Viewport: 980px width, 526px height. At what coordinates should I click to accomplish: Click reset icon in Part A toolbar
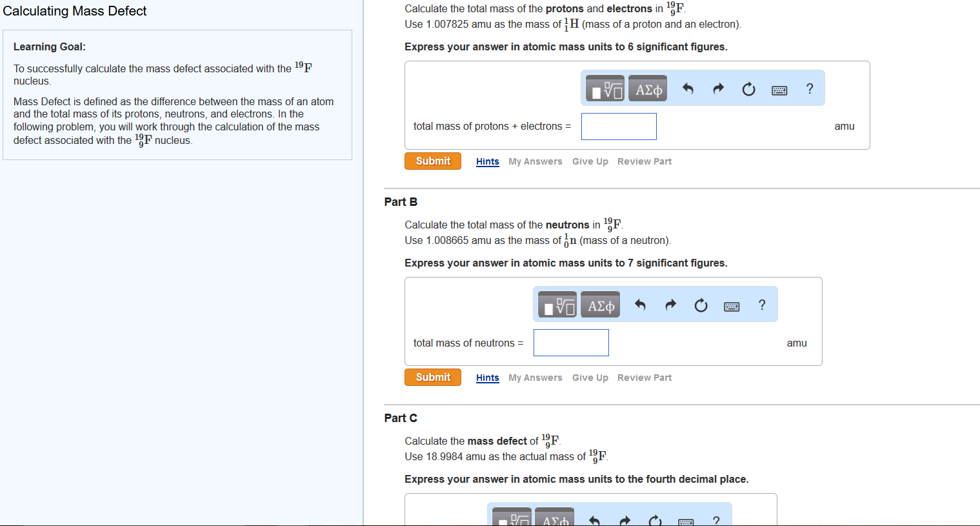click(x=748, y=88)
